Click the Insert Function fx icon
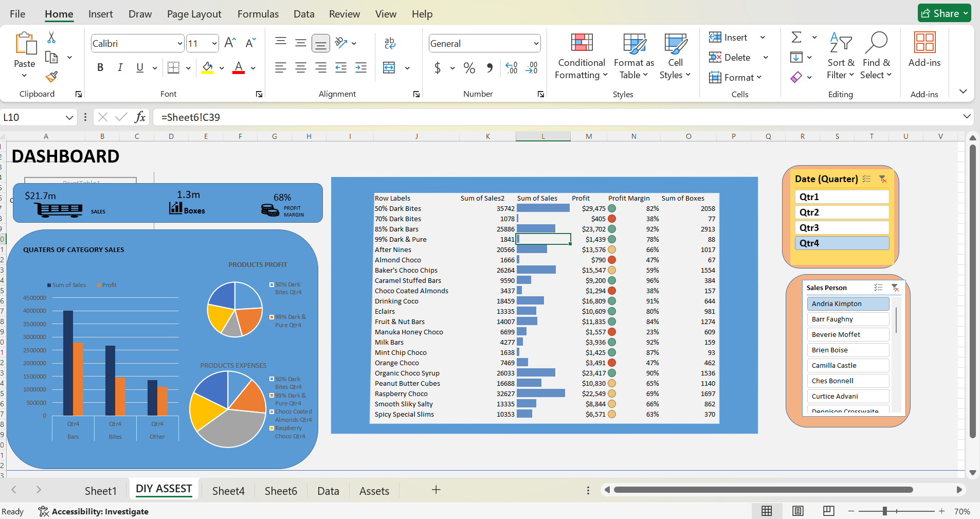The width and height of the screenshot is (980, 519). pos(140,117)
